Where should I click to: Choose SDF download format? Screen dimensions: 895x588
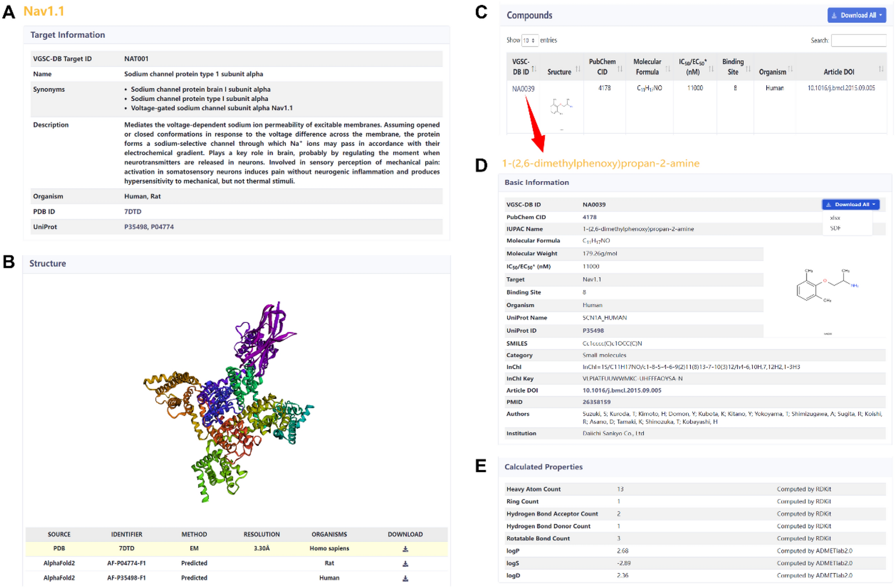[x=835, y=228]
